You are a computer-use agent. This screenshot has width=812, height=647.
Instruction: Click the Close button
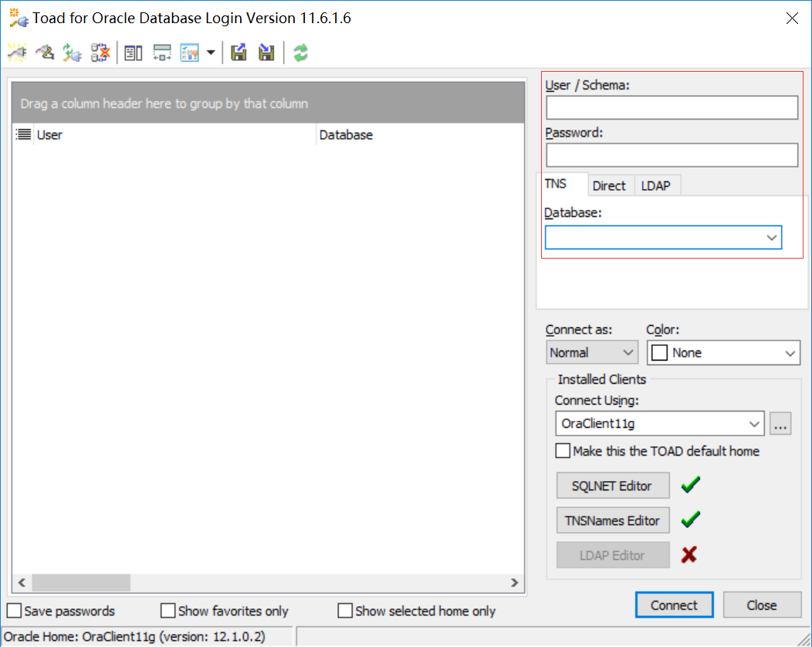pos(762,605)
